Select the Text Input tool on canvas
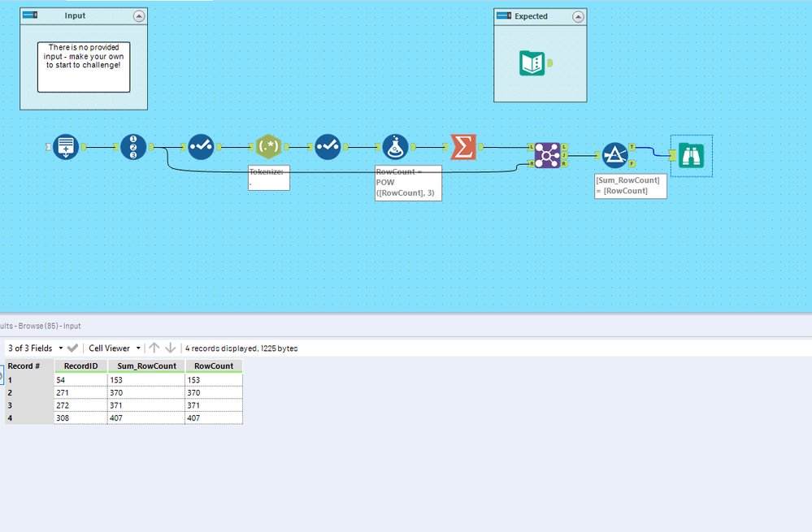This screenshot has width=812, height=532. coord(66,147)
